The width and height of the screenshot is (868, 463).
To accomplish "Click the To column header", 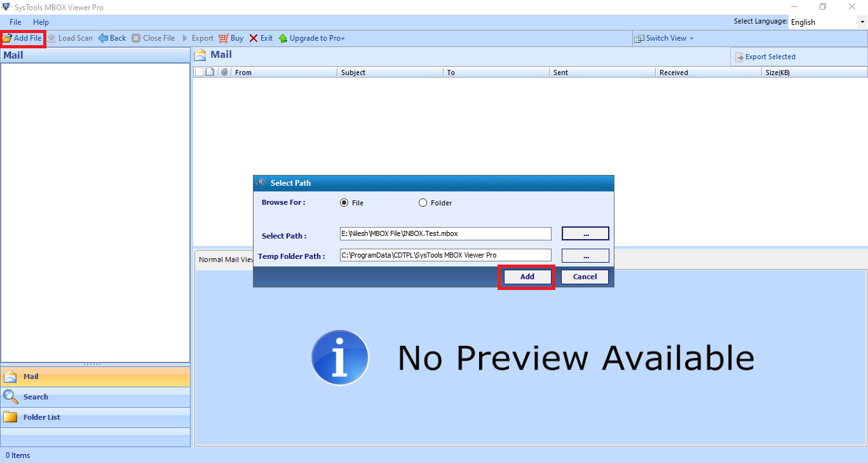I will point(496,73).
